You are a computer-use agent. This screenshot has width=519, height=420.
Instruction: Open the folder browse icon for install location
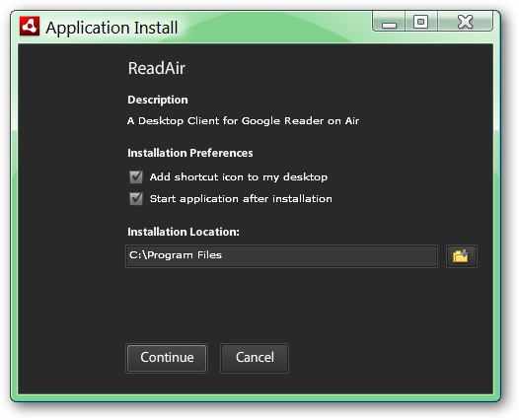coord(462,256)
